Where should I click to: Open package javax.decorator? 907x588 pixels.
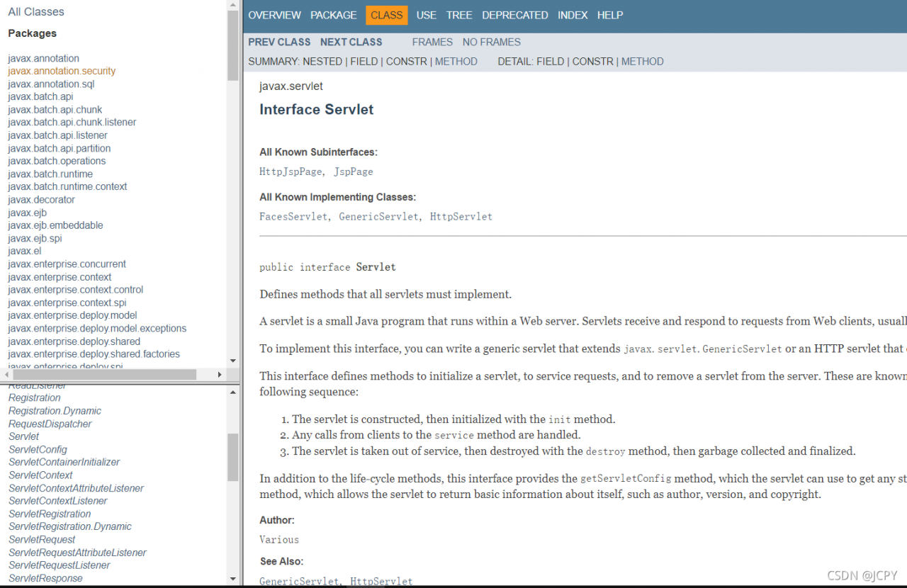[x=41, y=199]
